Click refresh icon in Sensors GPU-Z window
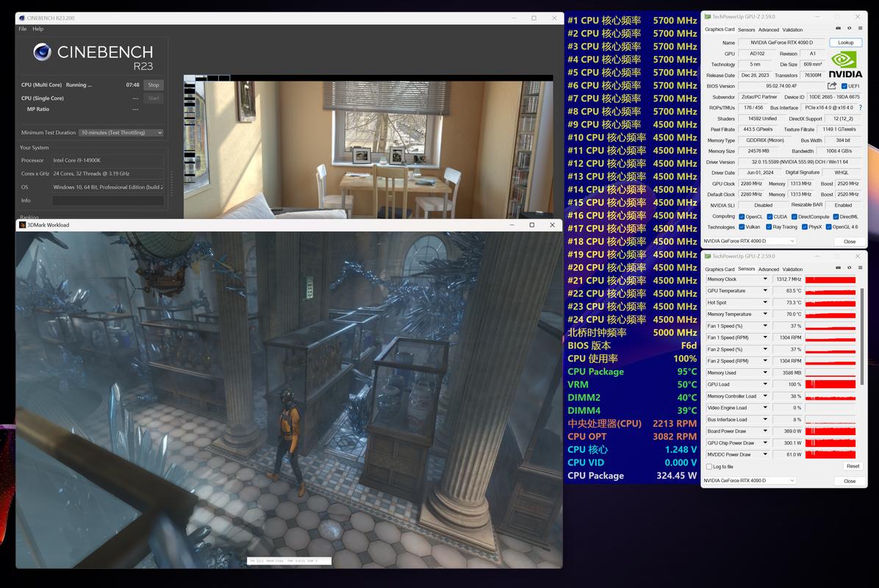879x588 pixels. point(849,268)
